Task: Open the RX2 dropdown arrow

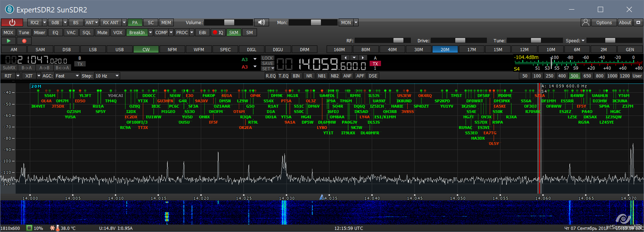Action: click(x=44, y=22)
